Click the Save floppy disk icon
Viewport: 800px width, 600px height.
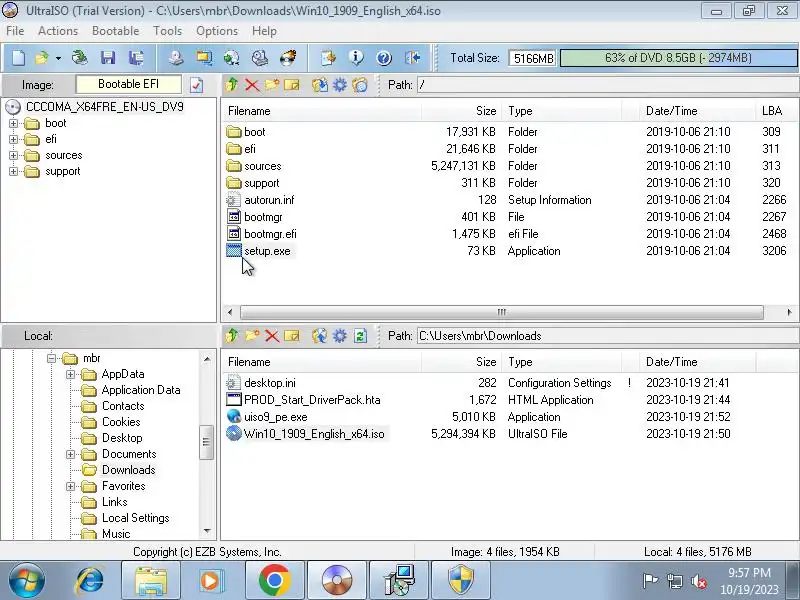coord(108,58)
